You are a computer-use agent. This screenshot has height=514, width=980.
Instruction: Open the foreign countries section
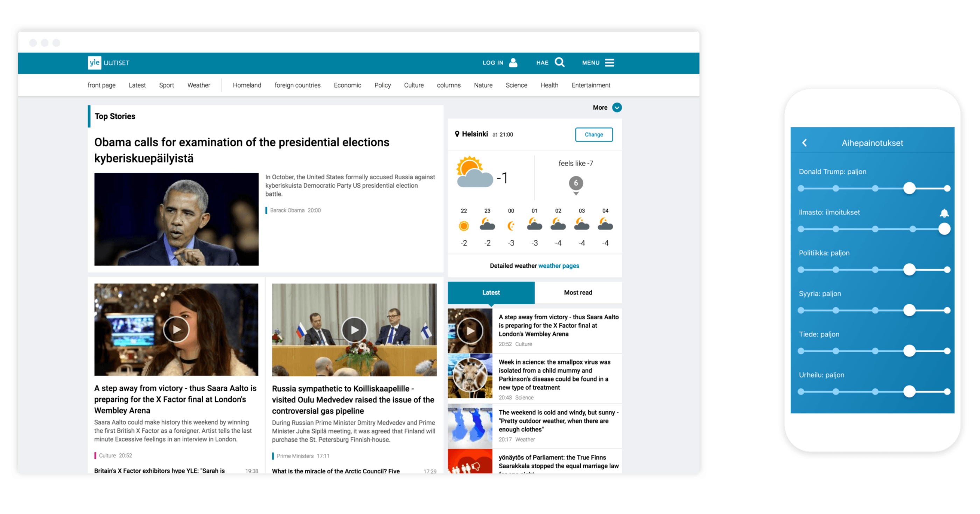(x=297, y=85)
